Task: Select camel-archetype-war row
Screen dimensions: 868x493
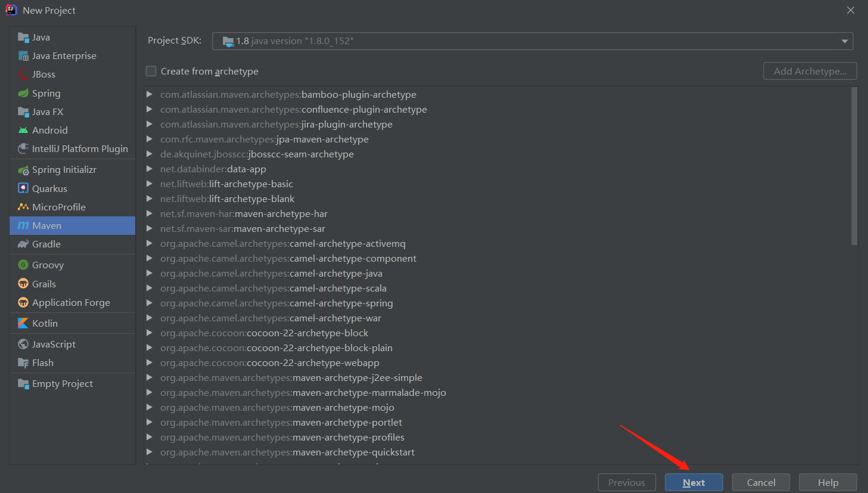Action: coord(497,318)
